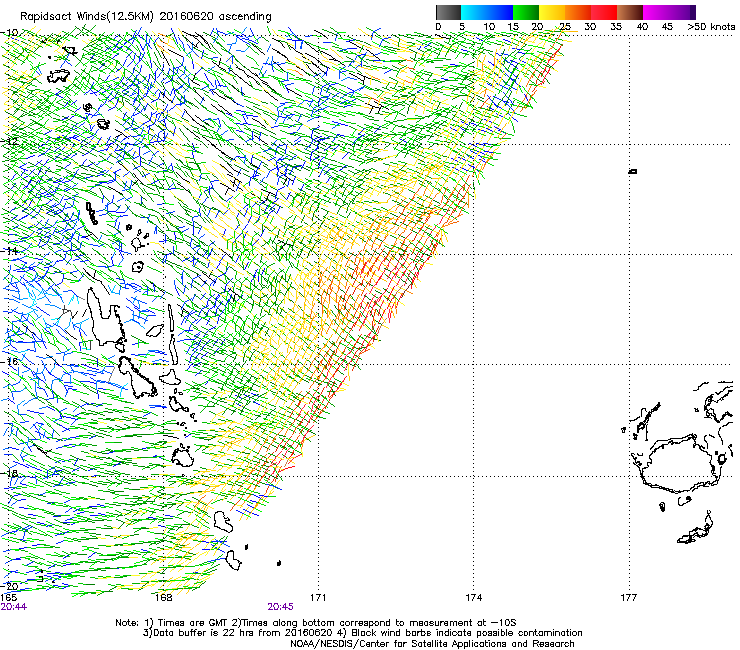Click the NOAA/NESDIS credit line
This screenshot has height=650, width=740.
(x=432, y=644)
